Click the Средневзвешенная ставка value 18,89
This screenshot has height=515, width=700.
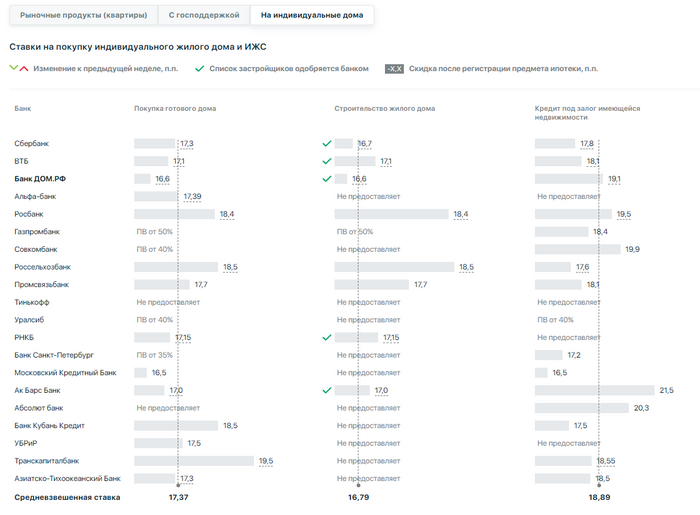(x=599, y=497)
